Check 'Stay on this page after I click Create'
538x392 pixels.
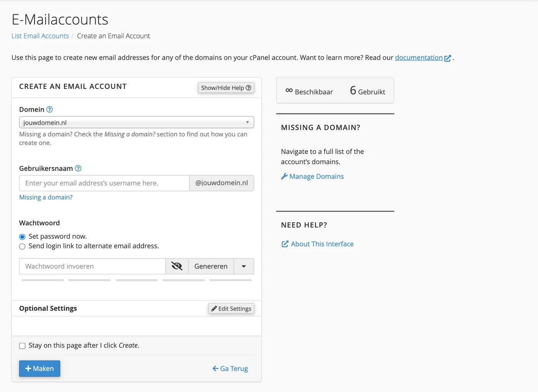(22, 346)
